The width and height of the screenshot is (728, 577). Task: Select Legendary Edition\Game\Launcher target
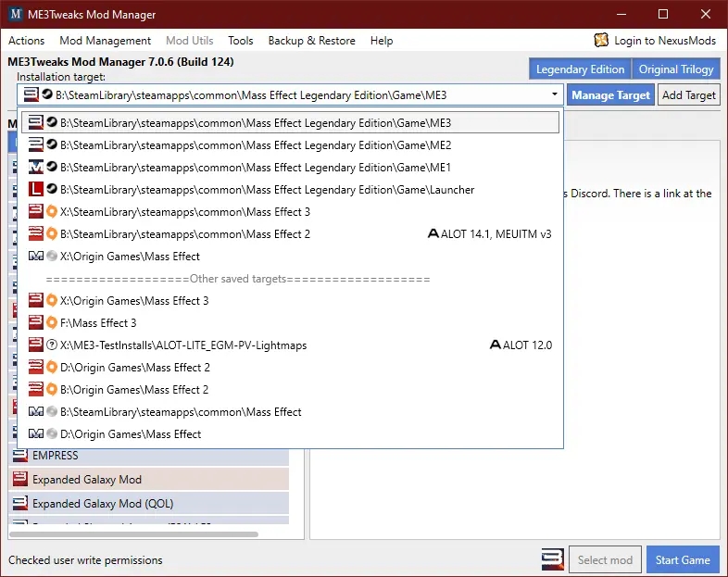click(290, 189)
